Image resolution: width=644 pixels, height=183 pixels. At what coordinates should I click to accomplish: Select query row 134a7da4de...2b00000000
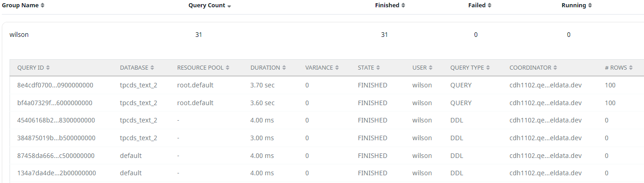(327, 173)
